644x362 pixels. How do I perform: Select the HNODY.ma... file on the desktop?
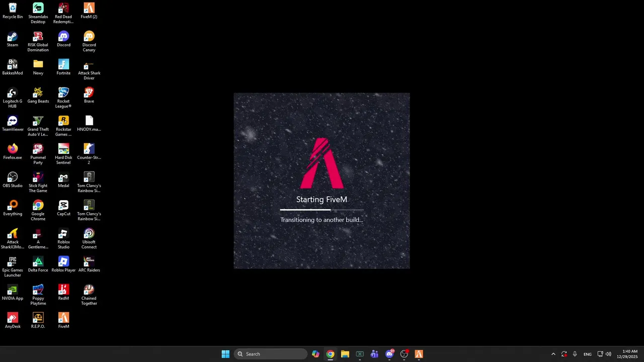[x=89, y=124]
